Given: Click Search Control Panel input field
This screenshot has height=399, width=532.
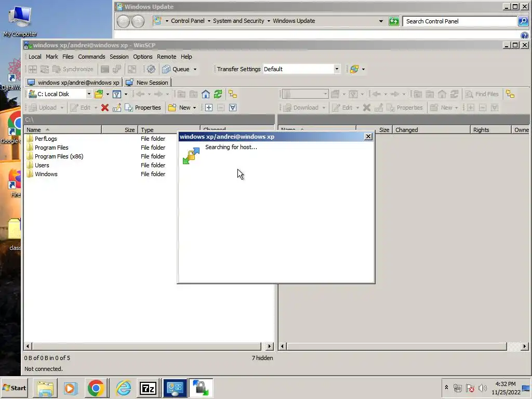Looking at the screenshot, I should pyautogui.click(x=460, y=21).
